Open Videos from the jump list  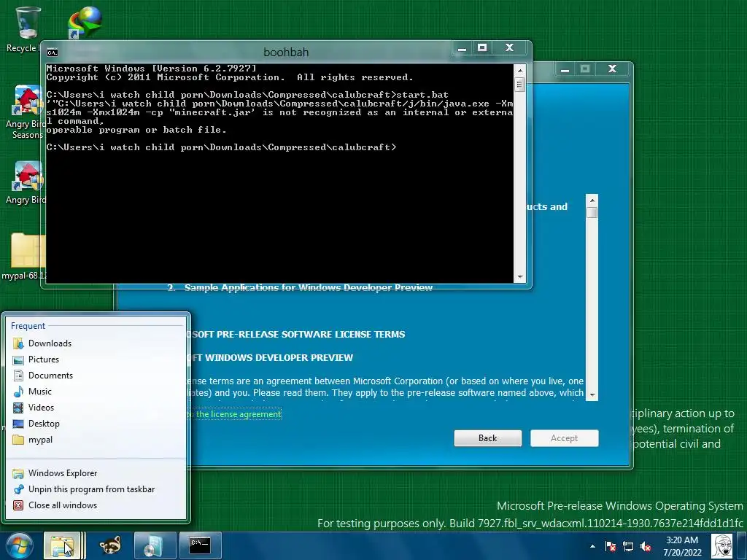click(x=96, y=408)
